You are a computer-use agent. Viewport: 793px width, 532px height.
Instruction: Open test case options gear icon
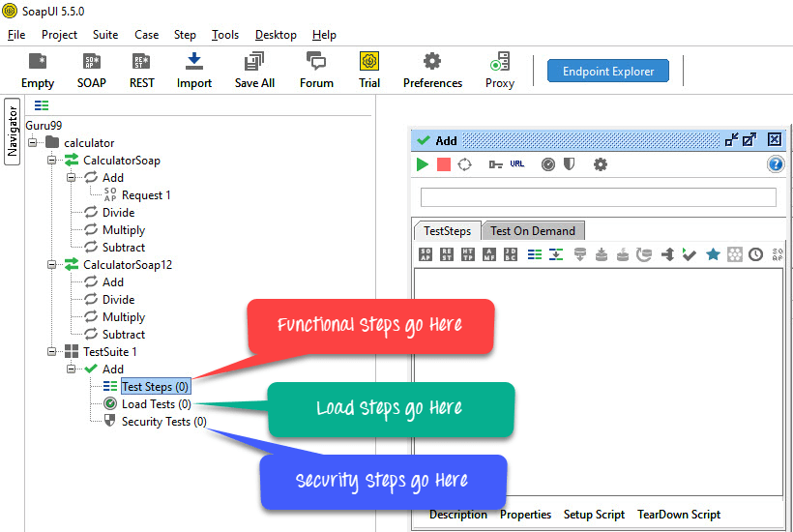601,164
